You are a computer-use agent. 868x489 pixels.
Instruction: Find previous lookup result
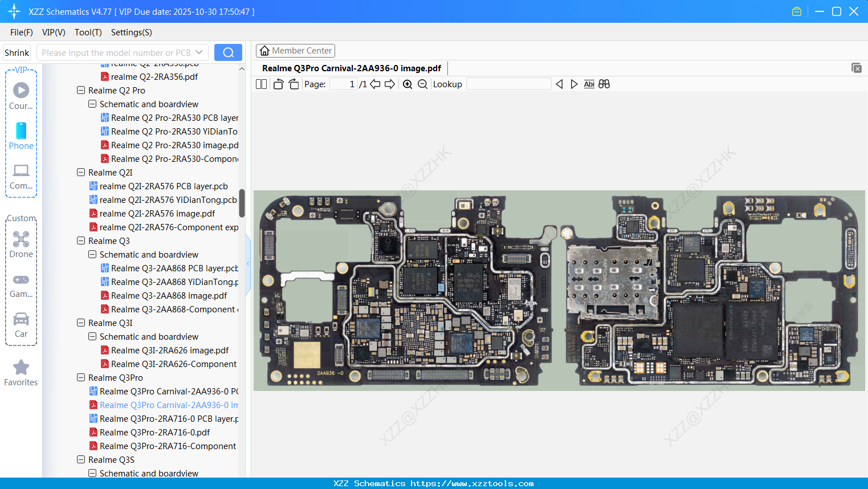click(x=559, y=84)
